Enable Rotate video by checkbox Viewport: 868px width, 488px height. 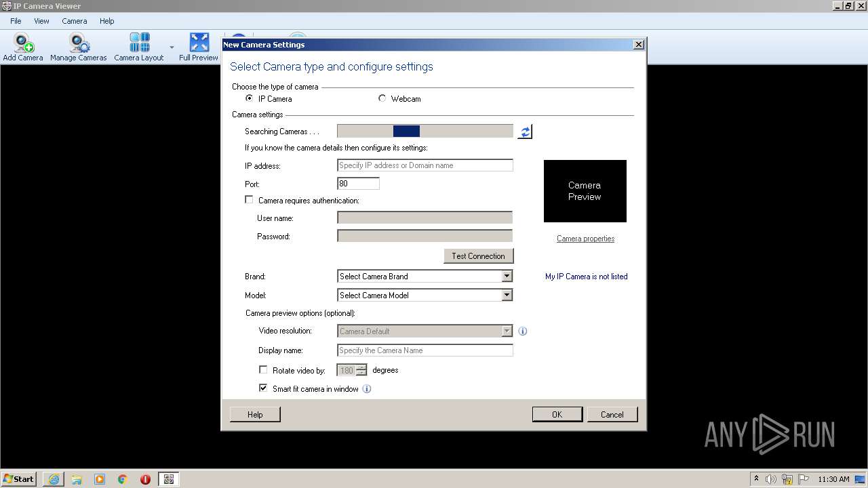click(263, 370)
